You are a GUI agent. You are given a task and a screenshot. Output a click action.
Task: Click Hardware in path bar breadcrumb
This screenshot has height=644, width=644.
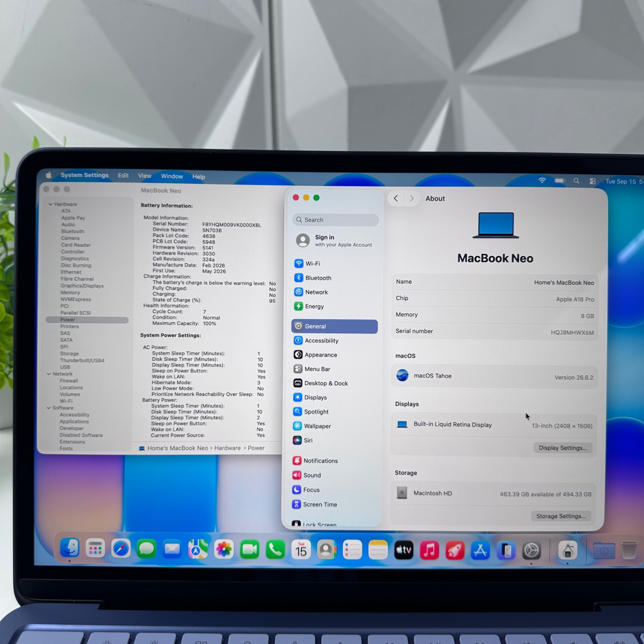(x=227, y=448)
